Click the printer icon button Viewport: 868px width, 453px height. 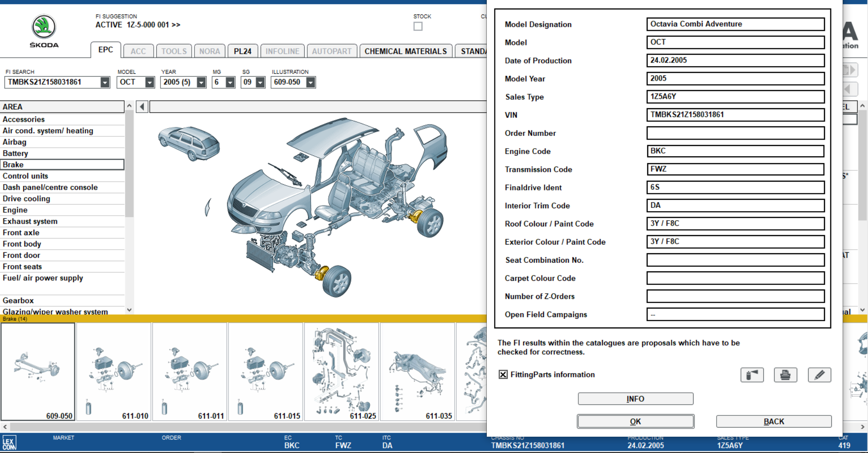(786, 375)
